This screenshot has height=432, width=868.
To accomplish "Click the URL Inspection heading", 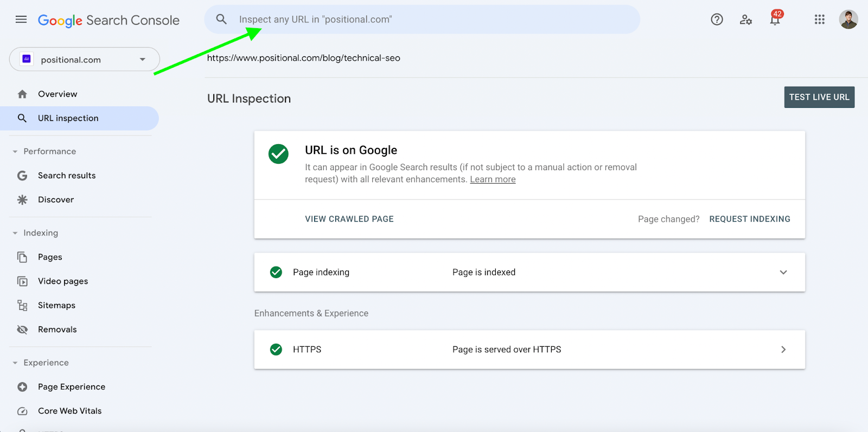I will point(249,99).
